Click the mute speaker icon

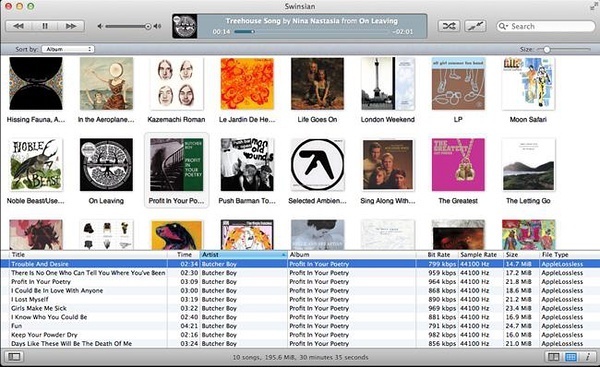tap(99, 26)
